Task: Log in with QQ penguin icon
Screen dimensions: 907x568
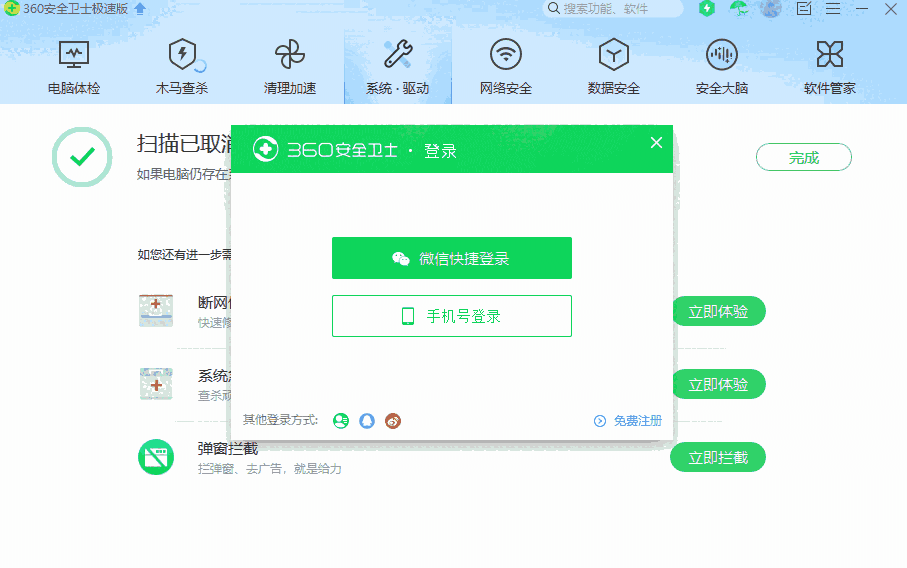Action: [367, 421]
